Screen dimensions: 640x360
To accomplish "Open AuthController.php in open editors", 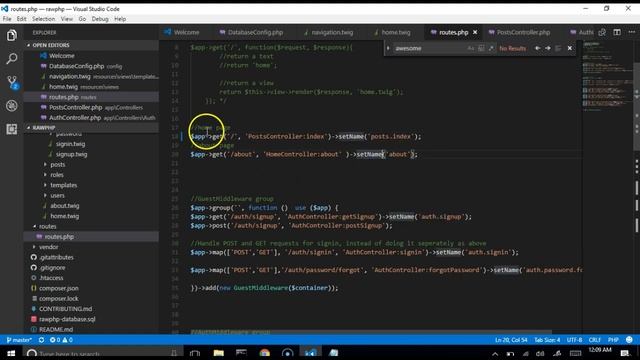I will (75, 118).
